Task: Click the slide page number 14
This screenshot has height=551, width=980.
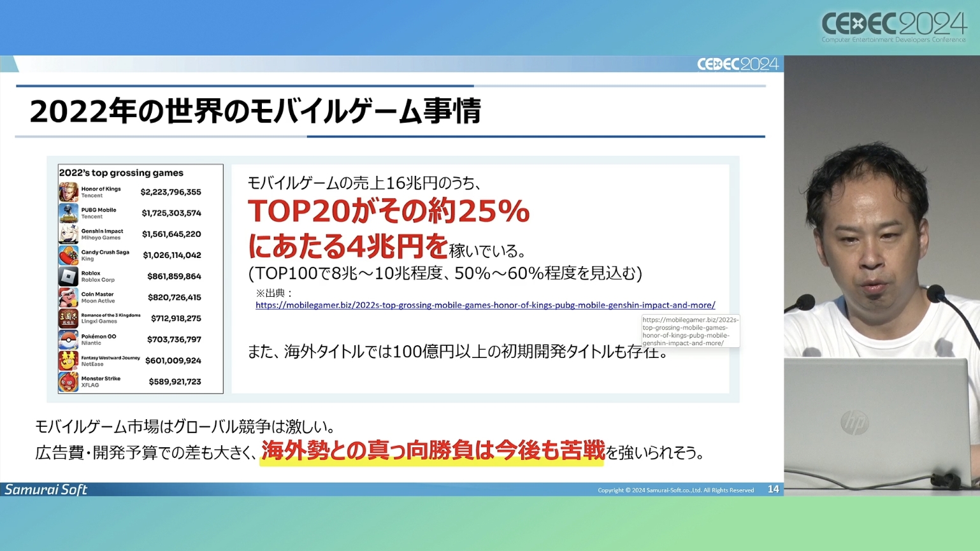Action: click(773, 489)
